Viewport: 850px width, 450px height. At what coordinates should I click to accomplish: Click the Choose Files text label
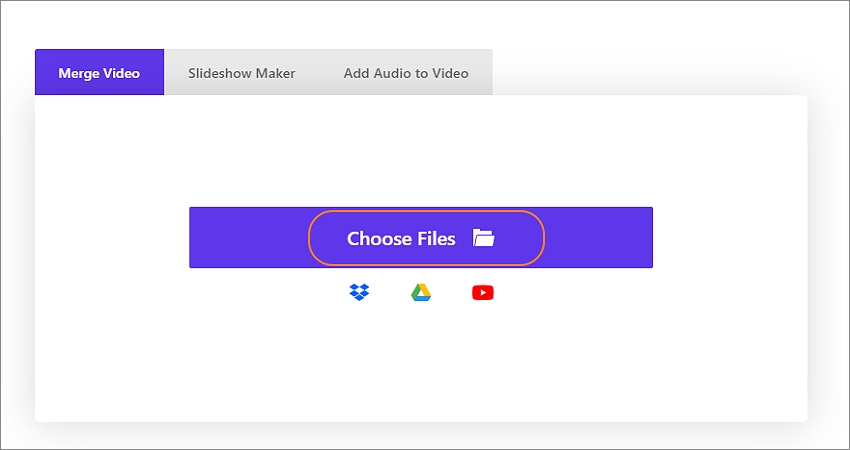click(x=401, y=239)
